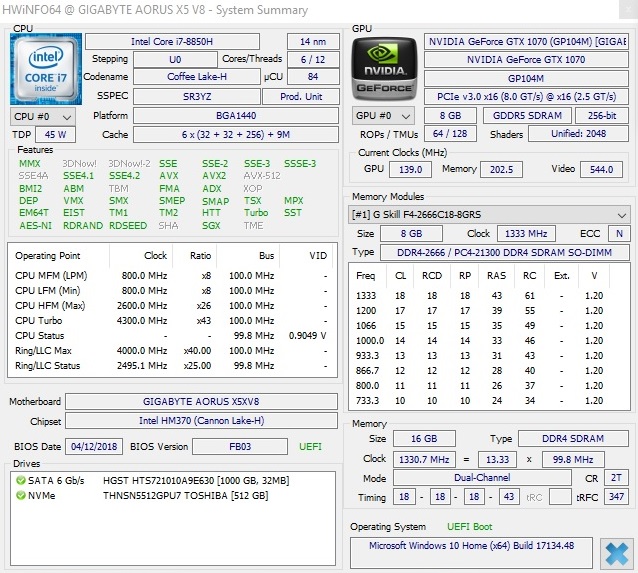Click the Intel HM370 chipset field
Image resolution: width=638 pixels, height=573 pixels.
tap(203, 420)
